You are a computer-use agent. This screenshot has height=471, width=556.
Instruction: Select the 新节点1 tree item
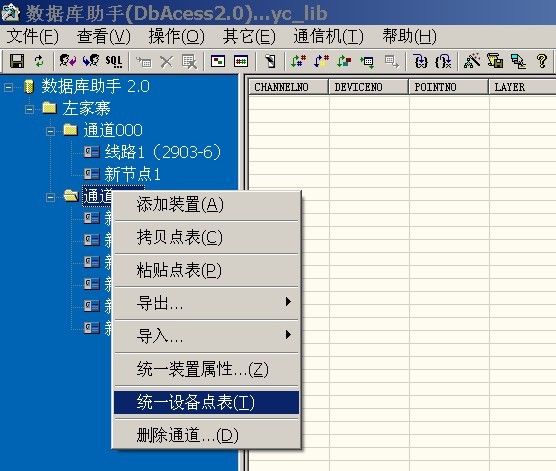[132, 174]
